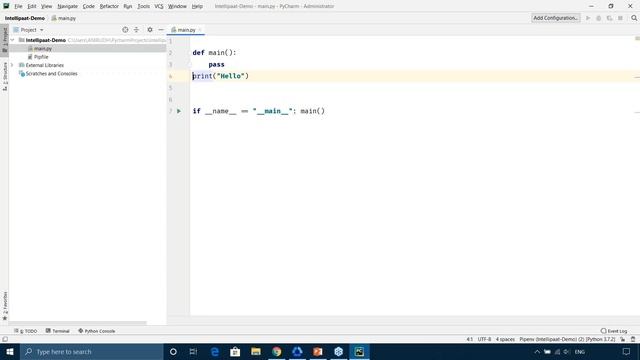This screenshot has width=640, height=360.
Task: Open the Python Console tool window
Action: 97,331
